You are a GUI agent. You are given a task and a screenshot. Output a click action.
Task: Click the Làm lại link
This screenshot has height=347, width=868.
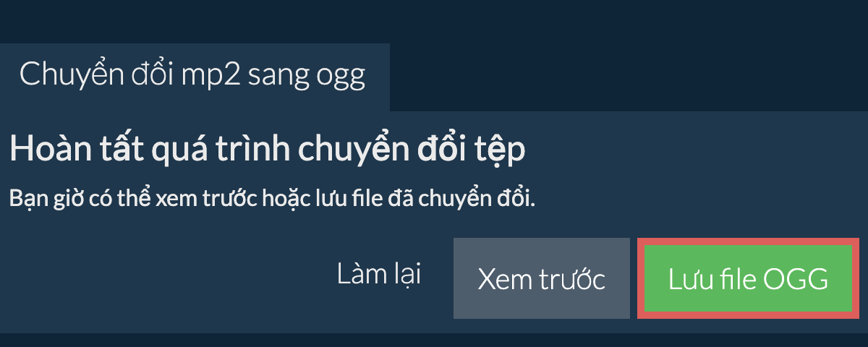(379, 275)
